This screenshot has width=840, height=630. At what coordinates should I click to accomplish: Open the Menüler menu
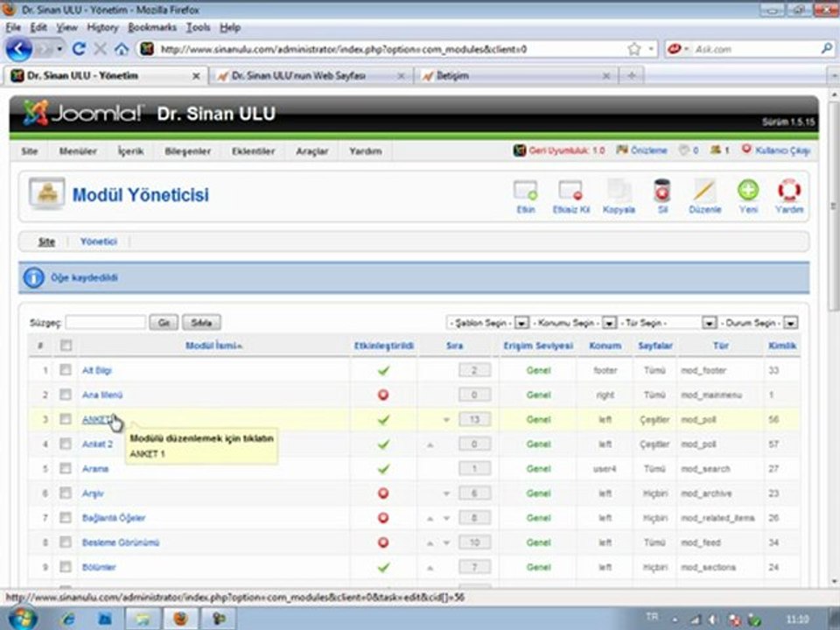click(78, 151)
